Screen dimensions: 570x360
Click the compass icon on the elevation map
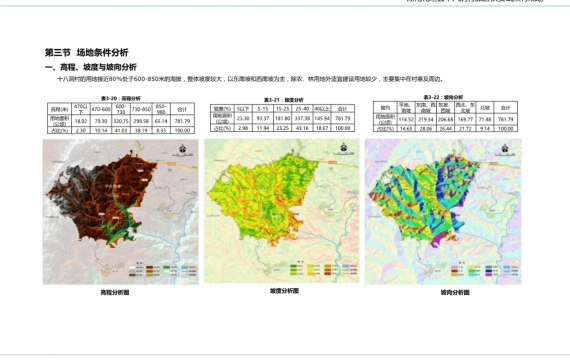pyautogui.click(x=182, y=149)
